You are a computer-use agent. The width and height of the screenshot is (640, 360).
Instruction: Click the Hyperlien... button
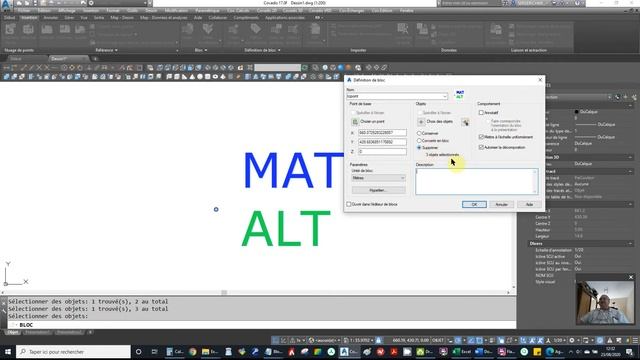pos(378,190)
